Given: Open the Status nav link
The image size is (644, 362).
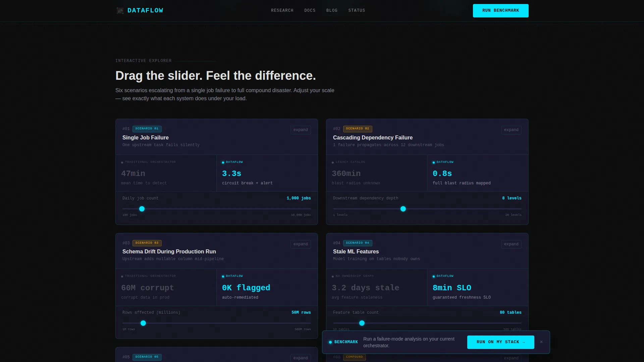Looking at the screenshot, I should coord(357,11).
